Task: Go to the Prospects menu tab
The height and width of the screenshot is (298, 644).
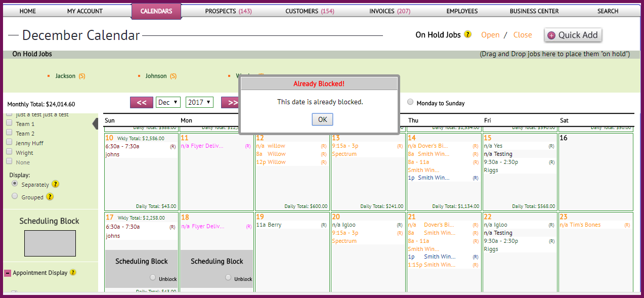Action: tap(228, 11)
